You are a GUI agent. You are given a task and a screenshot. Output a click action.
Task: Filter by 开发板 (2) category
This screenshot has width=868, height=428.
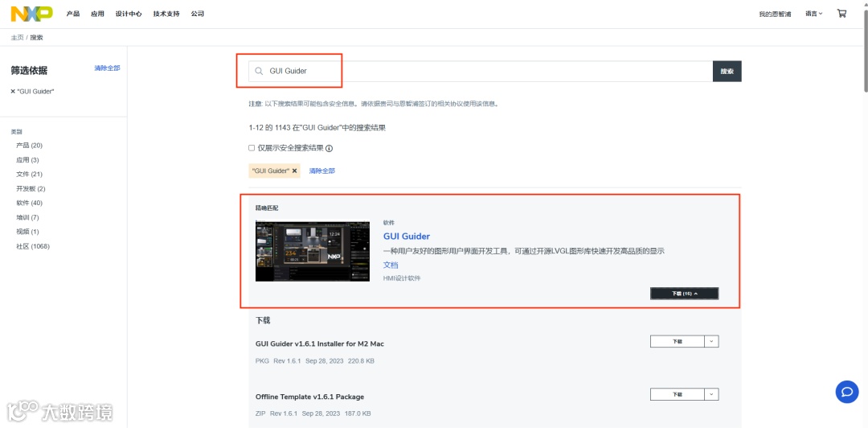tap(31, 188)
